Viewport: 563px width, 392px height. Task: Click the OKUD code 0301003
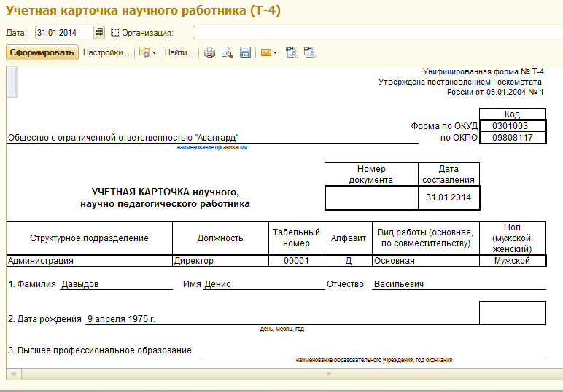(x=513, y=126)
